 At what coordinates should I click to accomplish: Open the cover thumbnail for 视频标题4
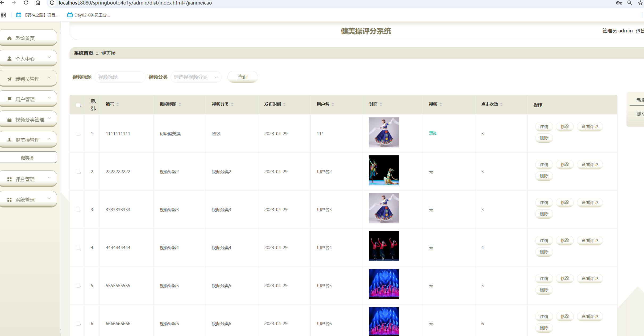(384, 246)
